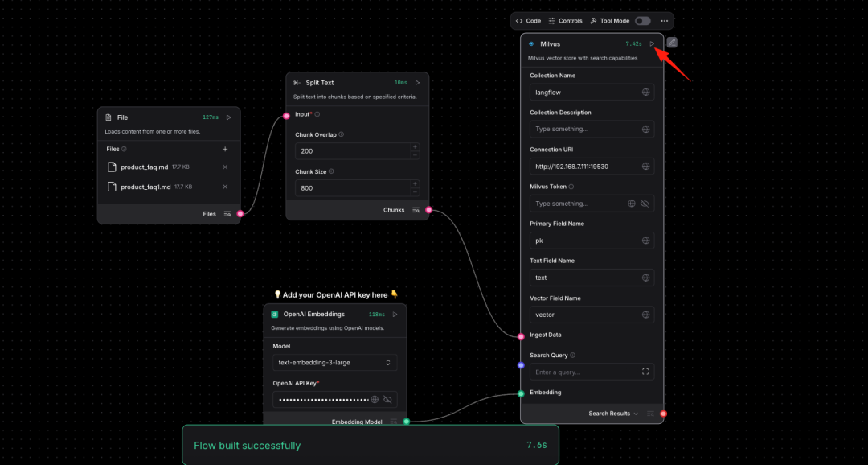This screenshot has height=465, width=868.
Task: Toggle Milvus Token visibility
Action: point(645,204)
